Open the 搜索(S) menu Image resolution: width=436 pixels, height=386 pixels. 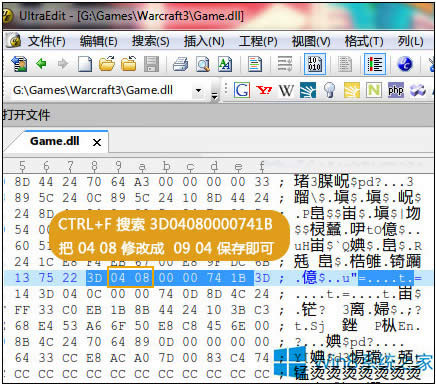click(150, 41)
